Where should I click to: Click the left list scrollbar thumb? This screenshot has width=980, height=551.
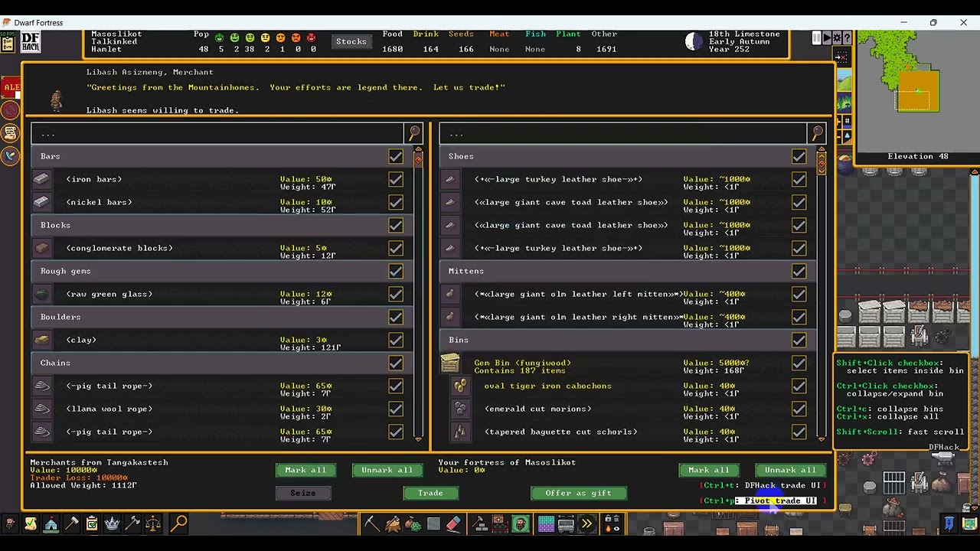pyautogui.click(x=418, y=160)
